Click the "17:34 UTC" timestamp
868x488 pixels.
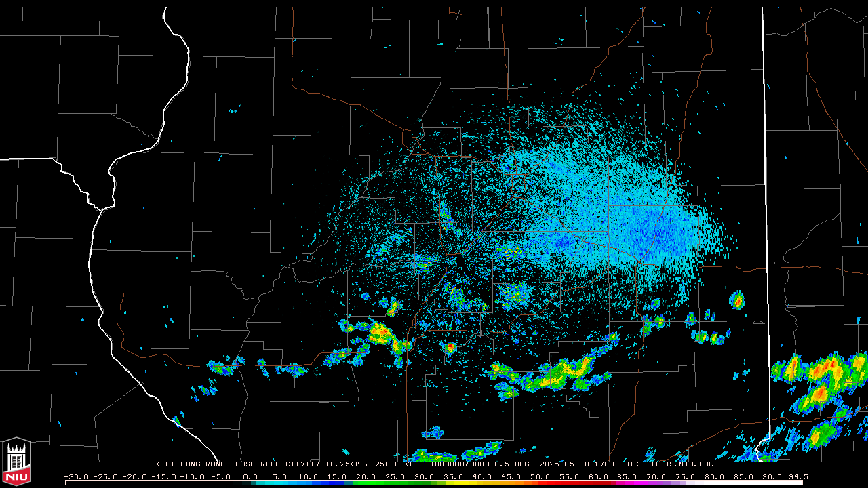(616, 464)
